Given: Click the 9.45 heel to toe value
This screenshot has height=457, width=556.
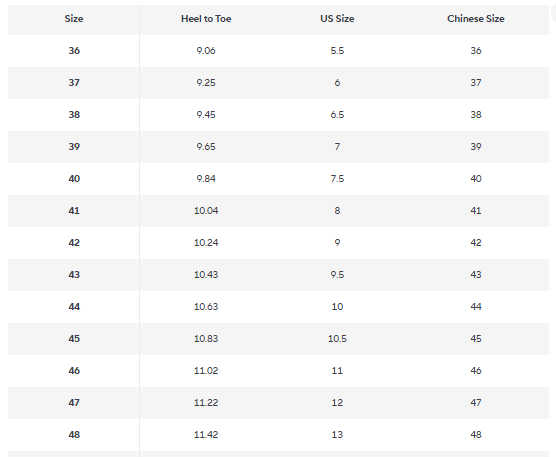Looking at the screenshot, I should pos(206,115).
